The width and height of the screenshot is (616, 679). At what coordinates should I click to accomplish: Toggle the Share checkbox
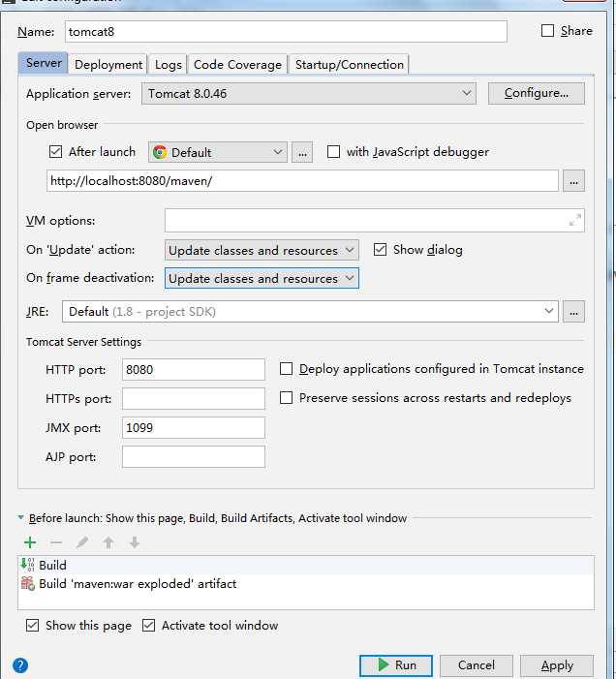[x=547, y=31]
